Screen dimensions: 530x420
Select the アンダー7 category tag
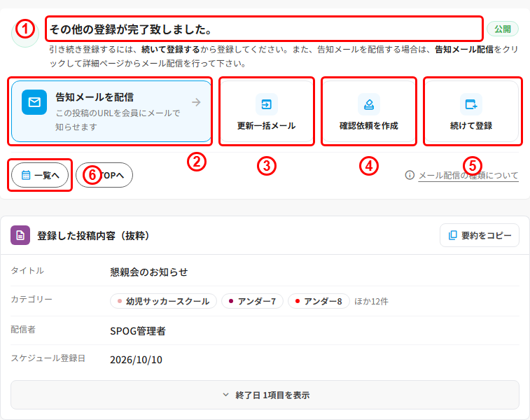pyautogui.click(x=252, y=301)
